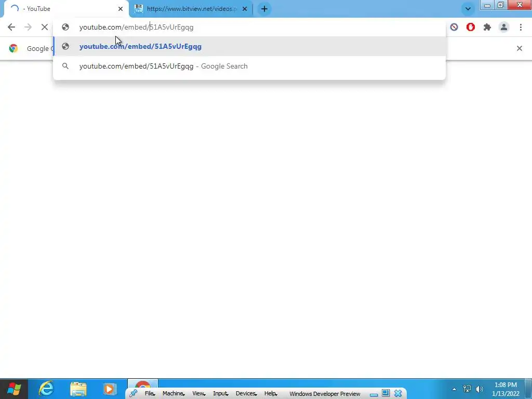The width and height of the screenshot is (532, 399).
Task: Show hidden system tray icons
Action: click(454, 389)
